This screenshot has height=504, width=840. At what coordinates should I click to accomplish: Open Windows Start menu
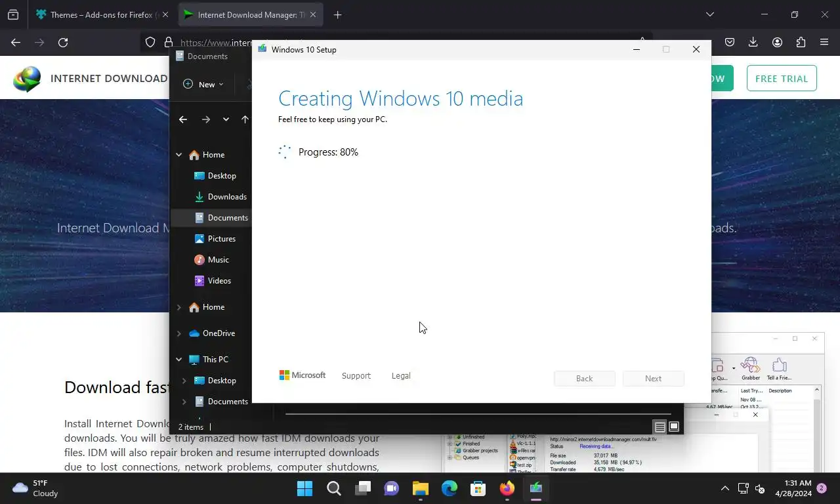(304, 488)
